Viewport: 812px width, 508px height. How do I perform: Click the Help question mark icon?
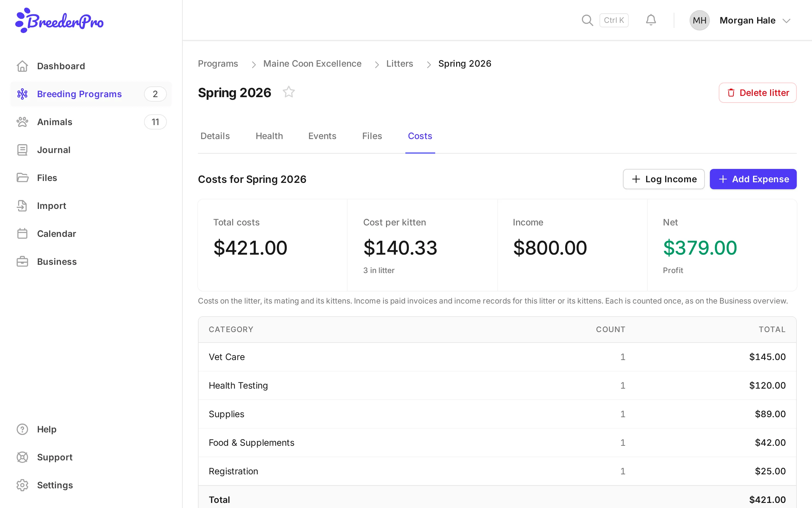click(22, 429)
